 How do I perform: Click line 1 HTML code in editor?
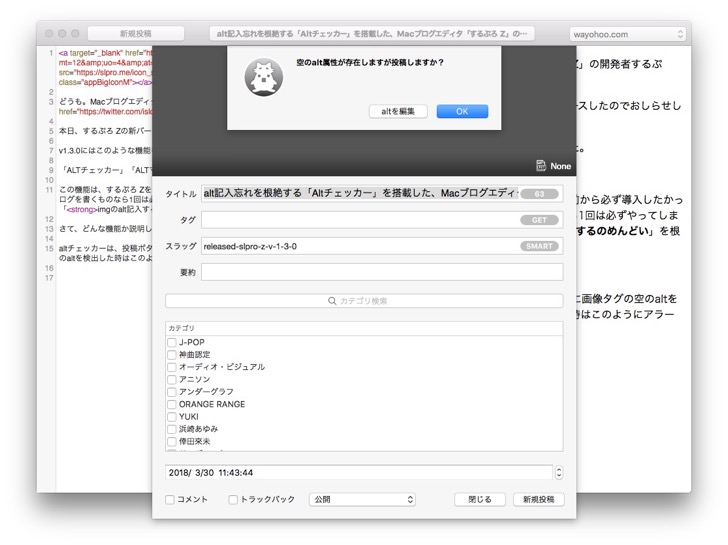(105, 67)
